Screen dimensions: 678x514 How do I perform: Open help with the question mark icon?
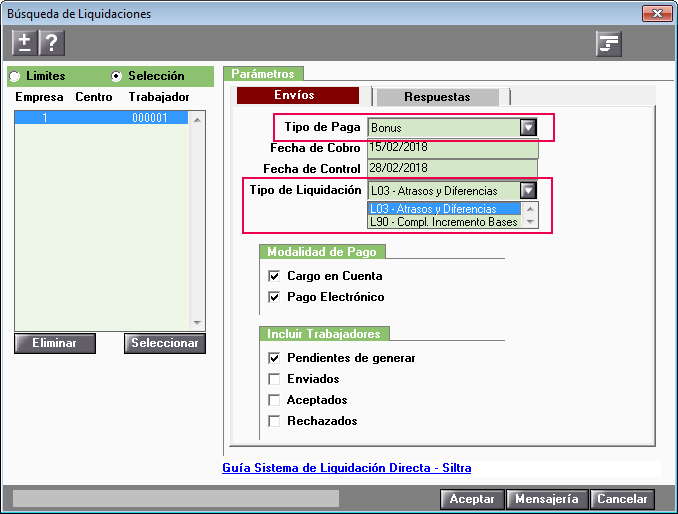(x=52, y=43)
